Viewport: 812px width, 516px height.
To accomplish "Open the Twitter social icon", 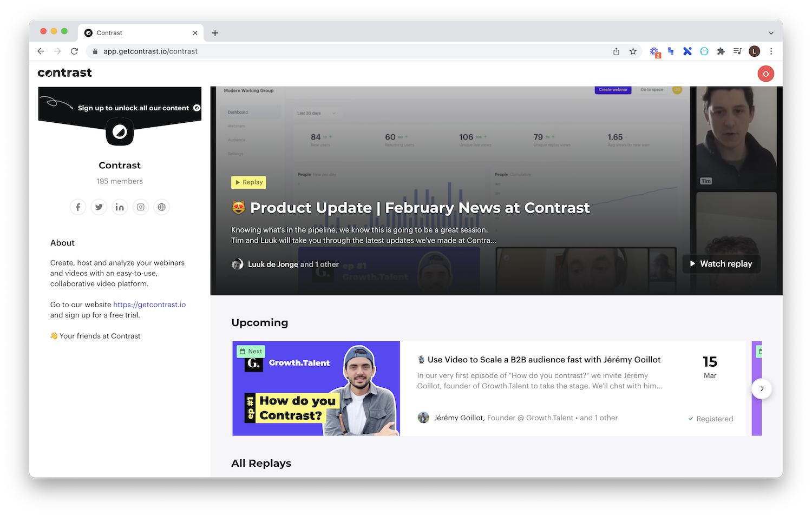I will click(x=99, y=207).
